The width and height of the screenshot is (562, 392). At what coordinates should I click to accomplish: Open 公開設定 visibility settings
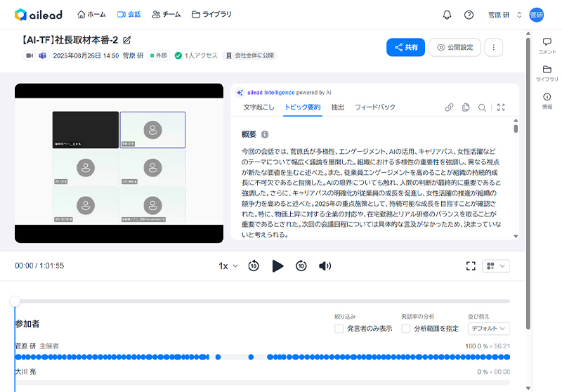tap(455, 47)
